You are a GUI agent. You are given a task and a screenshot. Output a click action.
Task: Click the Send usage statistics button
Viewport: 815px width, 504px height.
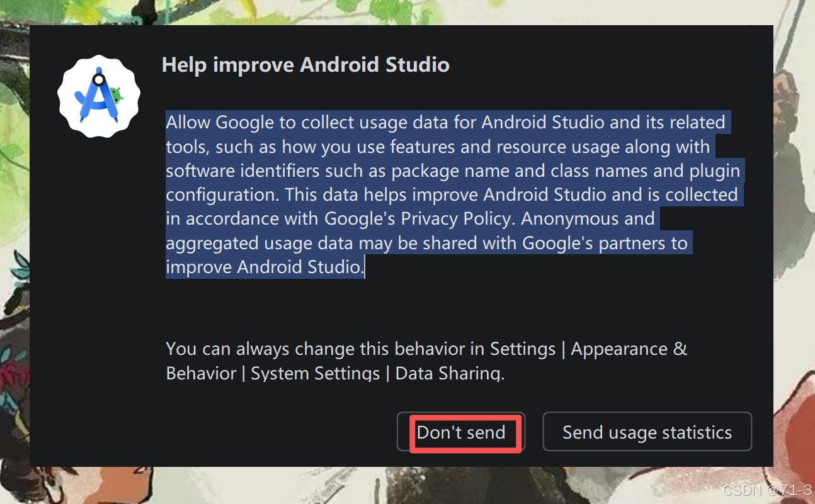point(647,432)
